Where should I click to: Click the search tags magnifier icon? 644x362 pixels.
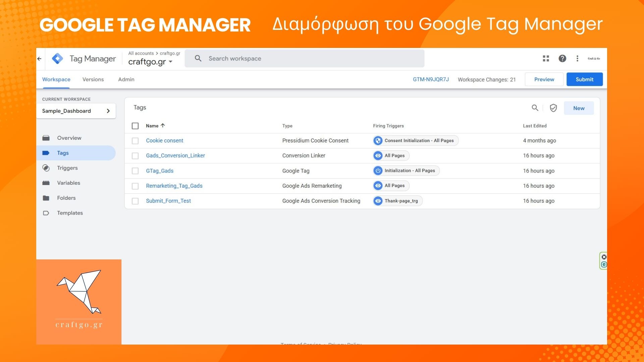[x=535, y=108]
